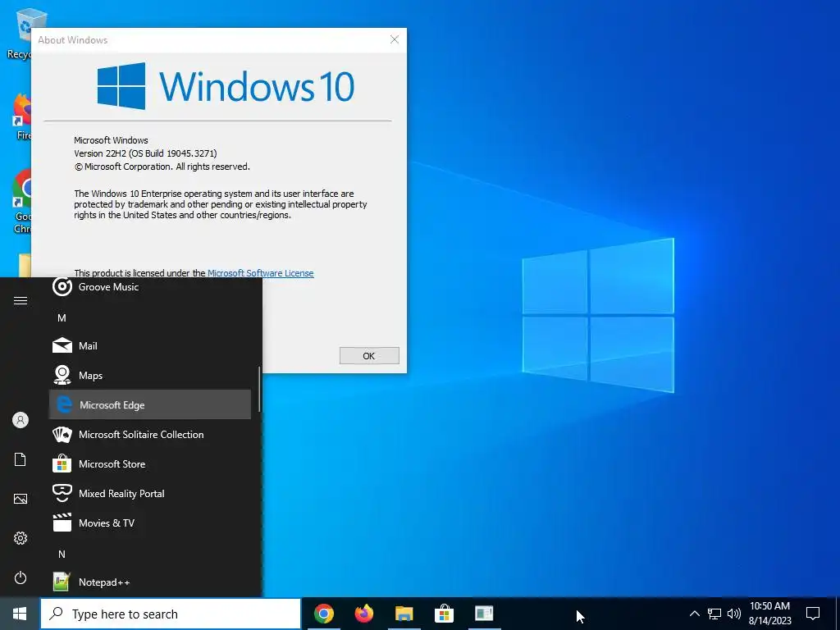Open the volume speaker tray icon
Screen dimensions: 840x630
pyautogui.click(x=734, y=614)
